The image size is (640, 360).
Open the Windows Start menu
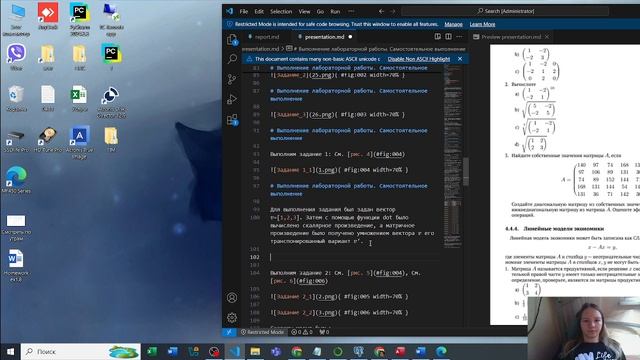point(10,351)
